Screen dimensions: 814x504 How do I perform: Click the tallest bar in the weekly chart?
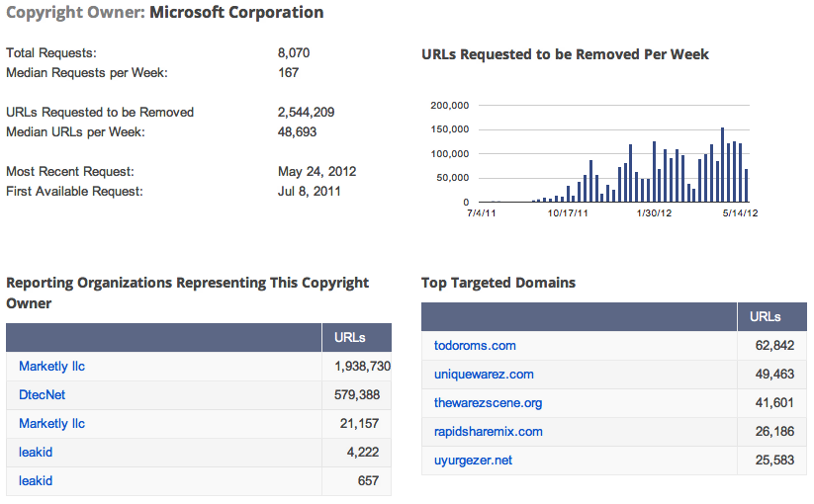pyautogui.click(x=723, y=165)
